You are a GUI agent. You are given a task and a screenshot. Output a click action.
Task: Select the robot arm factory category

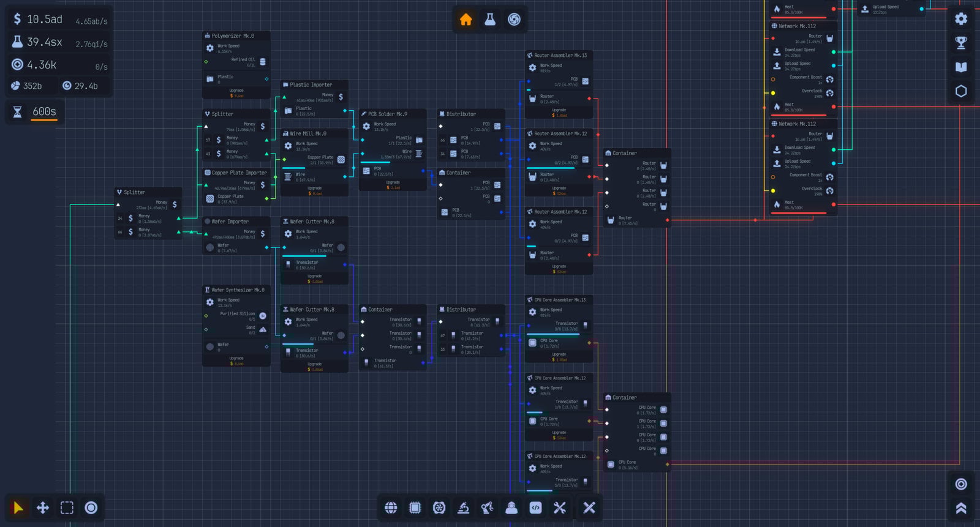click(x=488, y=507)
